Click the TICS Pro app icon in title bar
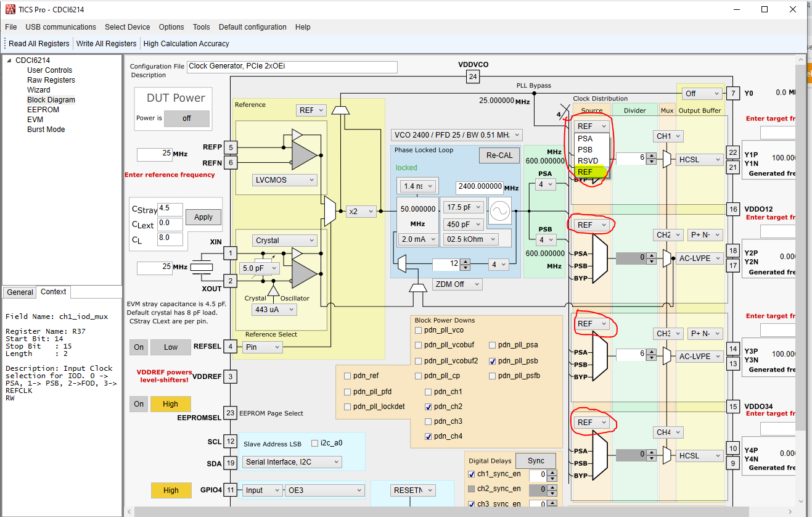 pos(10,9)
